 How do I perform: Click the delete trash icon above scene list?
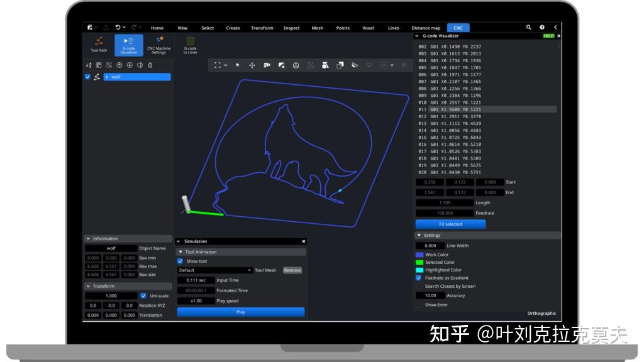point(150,65)
